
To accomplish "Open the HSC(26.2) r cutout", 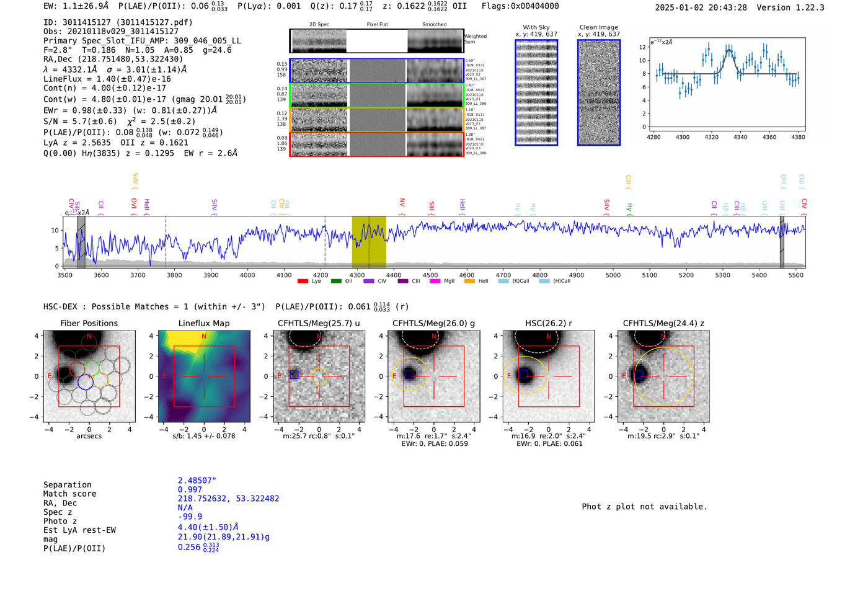I will click(x=549, y=376).
